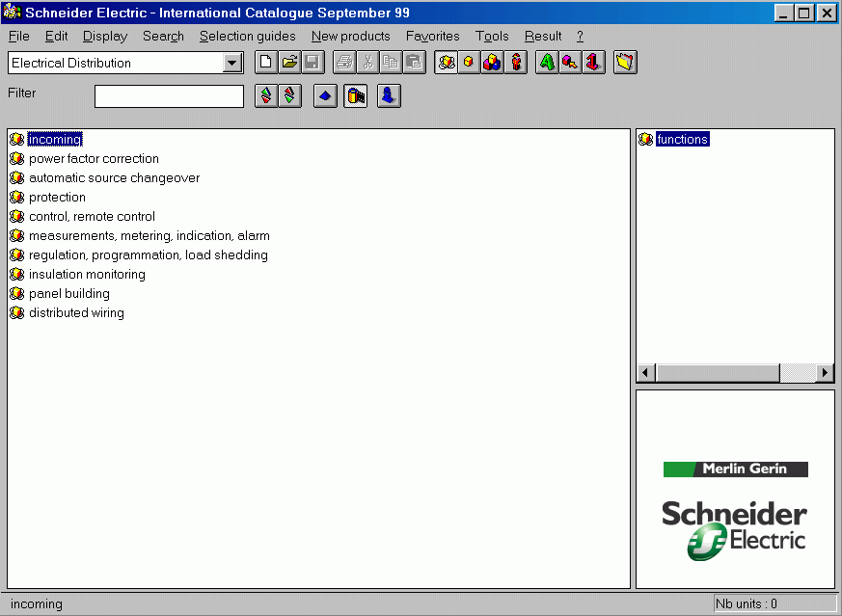The height and width of the screenshot is (616, 842).
Task: Open the Selection guides menu
Action: 248,36
